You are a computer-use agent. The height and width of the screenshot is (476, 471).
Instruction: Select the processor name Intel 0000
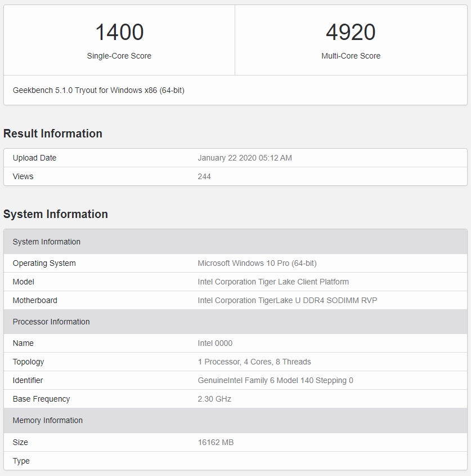coord(215,343)
